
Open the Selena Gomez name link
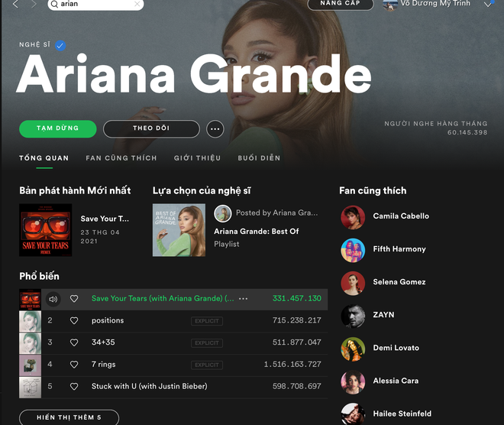[399, 282]
